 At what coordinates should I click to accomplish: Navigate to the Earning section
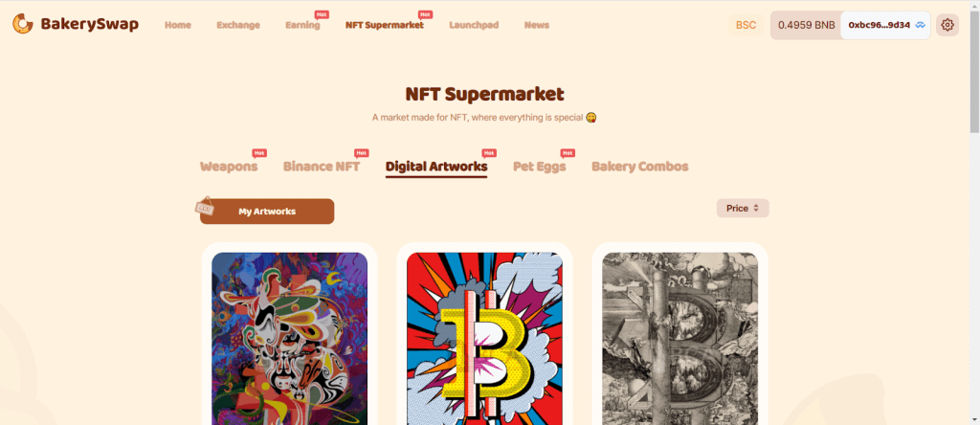point(302,25)
